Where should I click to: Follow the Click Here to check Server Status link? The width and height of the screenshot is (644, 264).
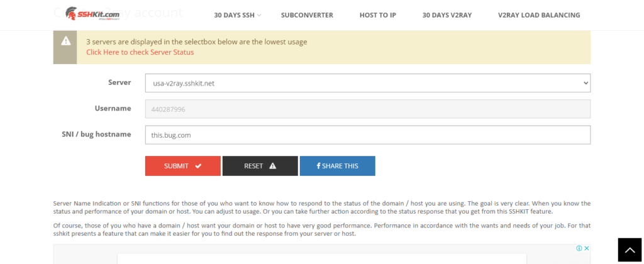[140, 52]
